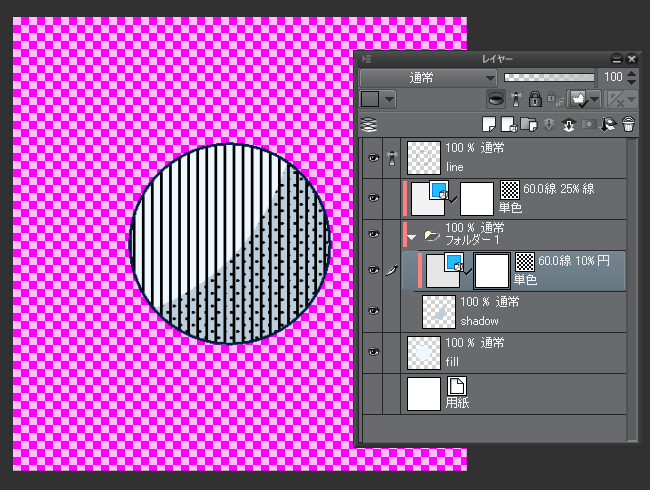
Task: Hide the line layer with eye icon
Action: (x=373, y=158)
